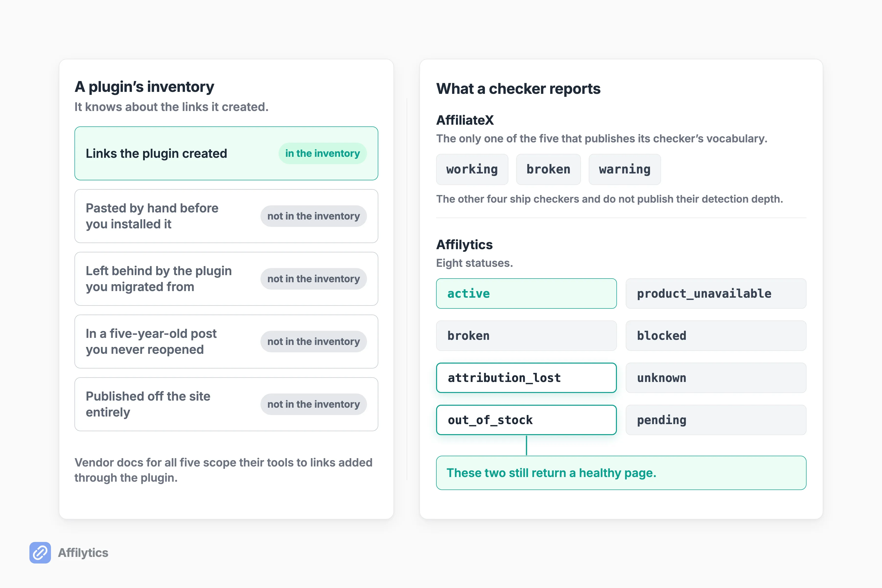Select the 'attribution_lost' status tile
Screen dimensions: 882x588
point(526,378)
